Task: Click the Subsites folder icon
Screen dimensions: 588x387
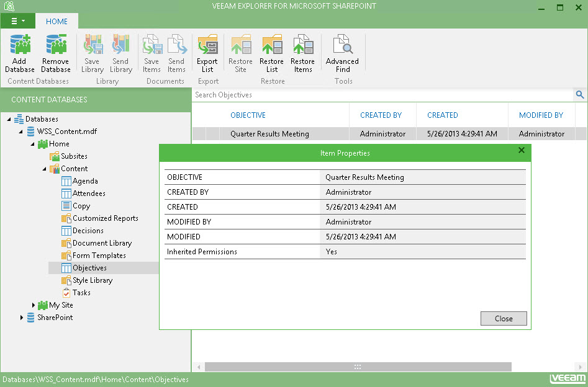Action: (x=55, y=156)
